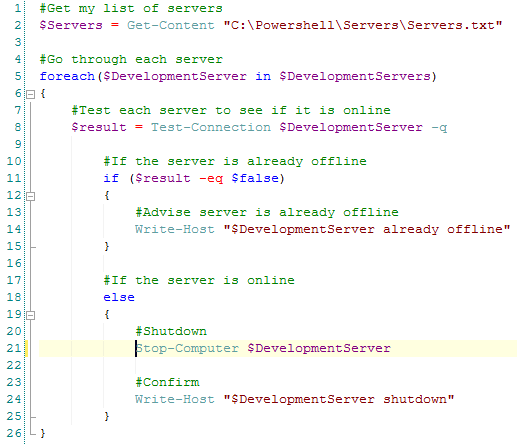Click the -q parameter on line 8
This screenshot has width=517, height=445.
click(439, 127)
